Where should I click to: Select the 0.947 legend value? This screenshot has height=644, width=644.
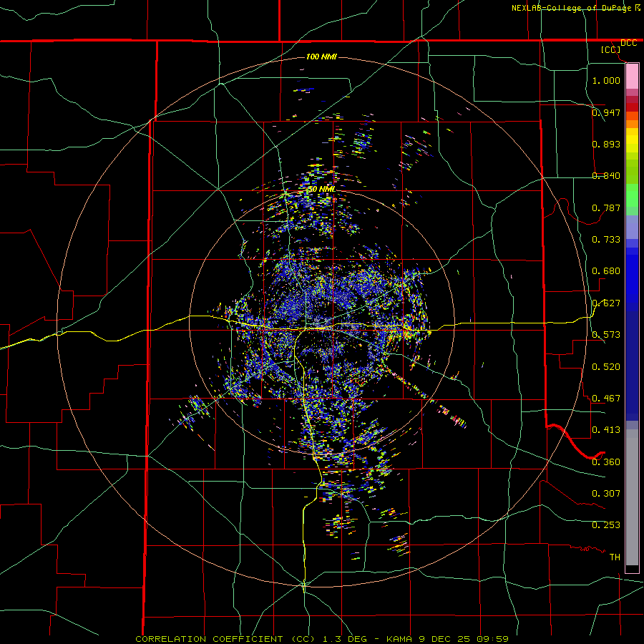[x=606, y=112]
